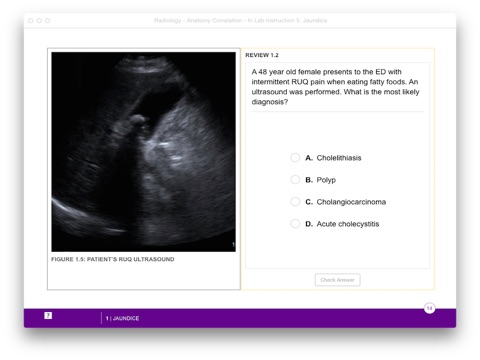This screenshot has height=360, width=480.
Task: Click the Review 1.2 heading
Action: pyautogui.click(x=262, y=55)
